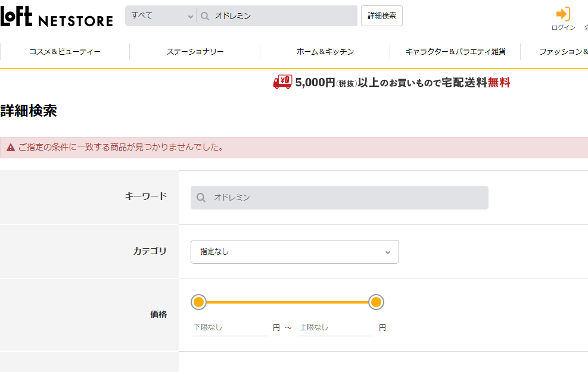This screenshot has height=372, width=588.
Task: Click the 価格 row label
Action: pos(158,314)
